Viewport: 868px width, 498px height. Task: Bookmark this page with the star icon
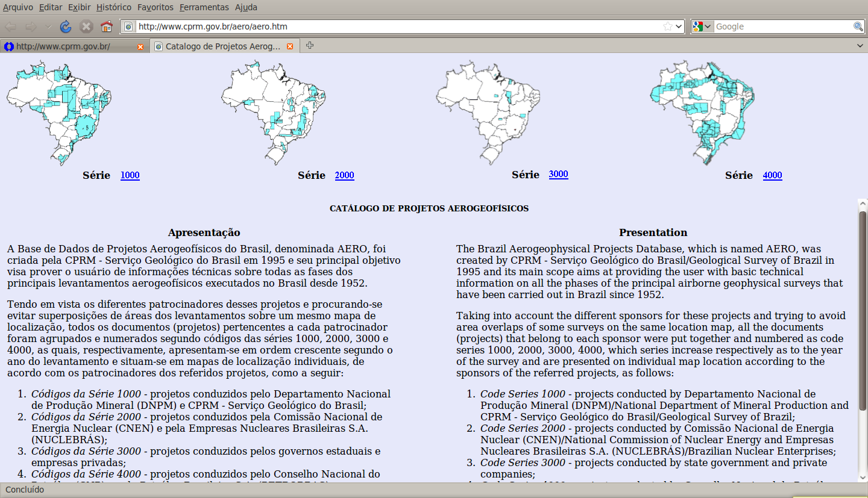click(668, 26)
